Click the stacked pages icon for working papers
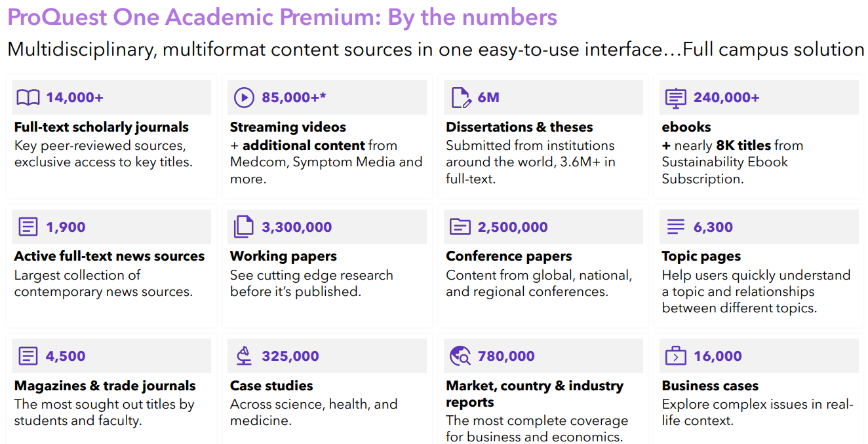The width and height of the screenshot is (868, 444). [x=244, y=227]
